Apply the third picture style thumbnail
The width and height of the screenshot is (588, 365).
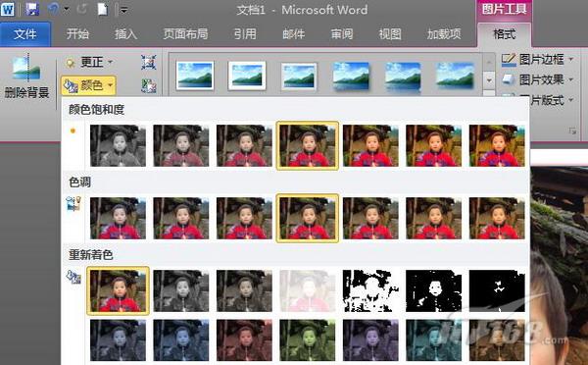(x=299, y=77)
